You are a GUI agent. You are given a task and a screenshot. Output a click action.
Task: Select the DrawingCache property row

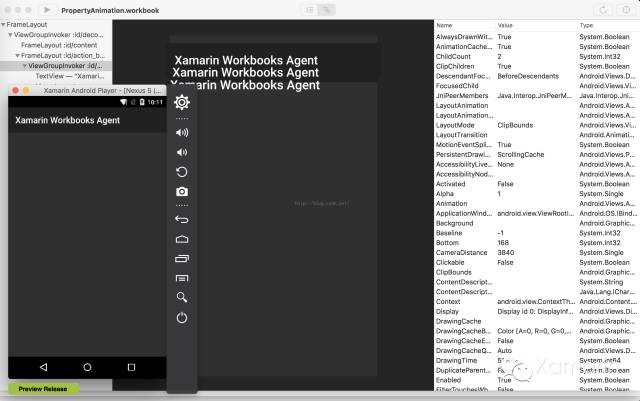pos(537,321)
